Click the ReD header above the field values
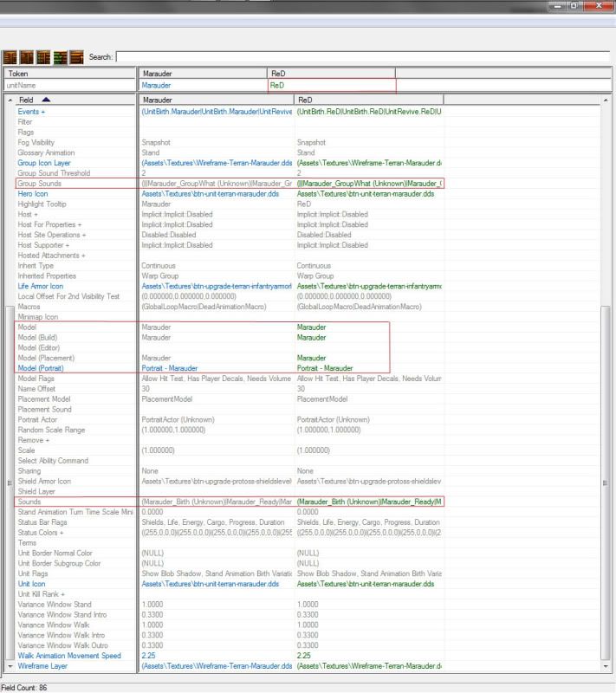The image size is (616, 693). (368, 100)
